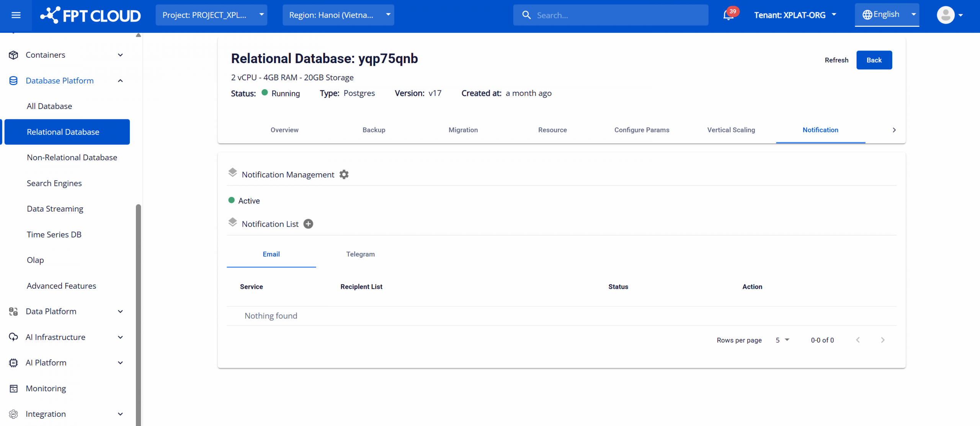
Task: Change rows per page dropdown
Action: 782,340
